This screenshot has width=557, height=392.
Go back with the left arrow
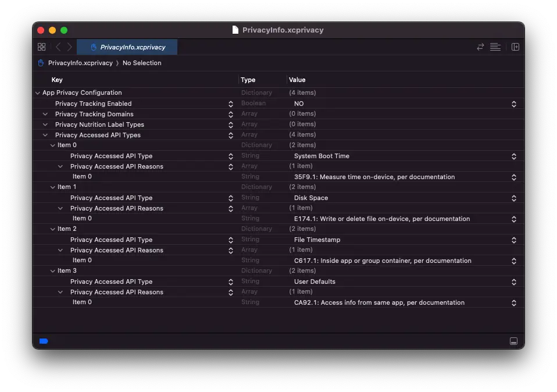click(58, 47)
